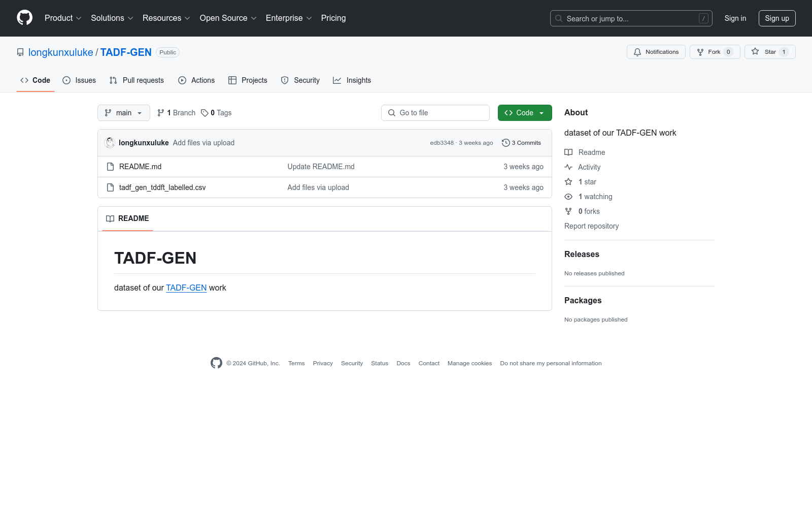Screen dimensions: 812x508
Task: Open the Status footer link
Action: [380, 363]
